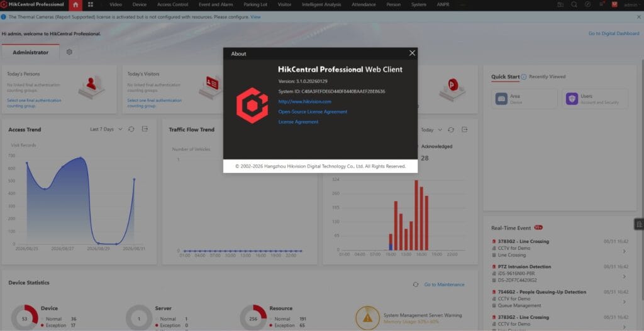Open the Area device quick start card
This screenshot has height=331, width=644.
pyautogui.click(x=525, y=99)
